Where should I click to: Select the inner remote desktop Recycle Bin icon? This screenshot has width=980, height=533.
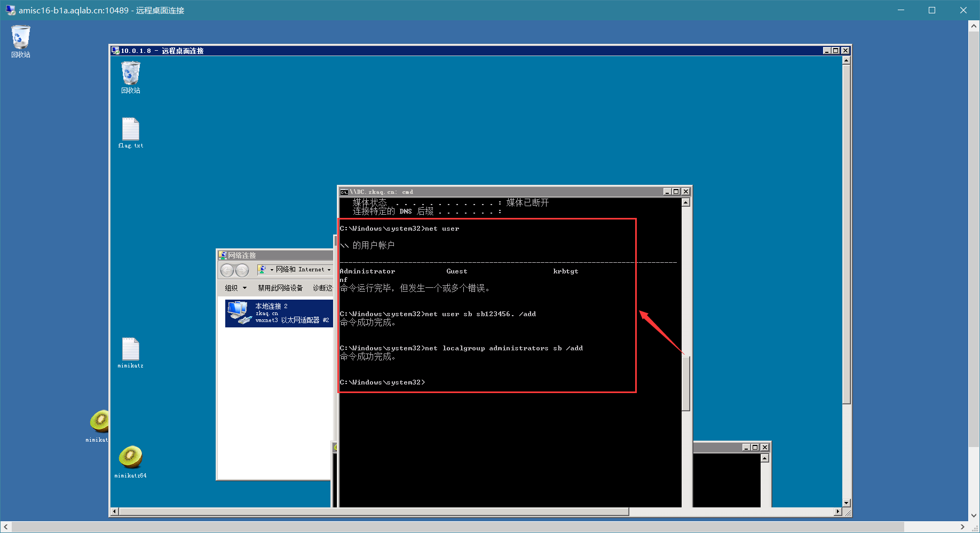pyautogui.click(x=131, y=77)
